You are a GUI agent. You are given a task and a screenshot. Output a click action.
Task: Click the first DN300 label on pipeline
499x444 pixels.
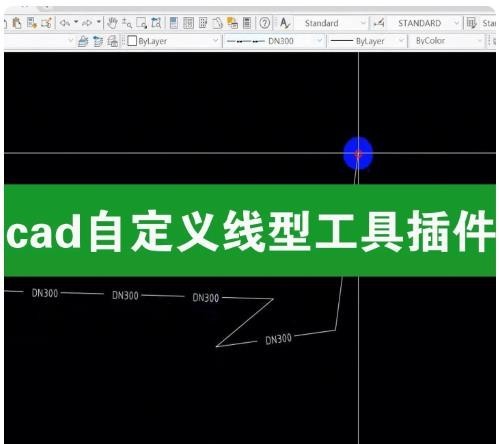click(x=45, y=293)
